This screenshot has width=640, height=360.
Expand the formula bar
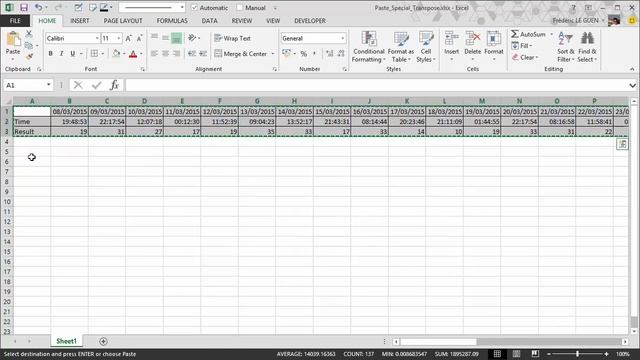pyautogui.click(x=632, y=85)
